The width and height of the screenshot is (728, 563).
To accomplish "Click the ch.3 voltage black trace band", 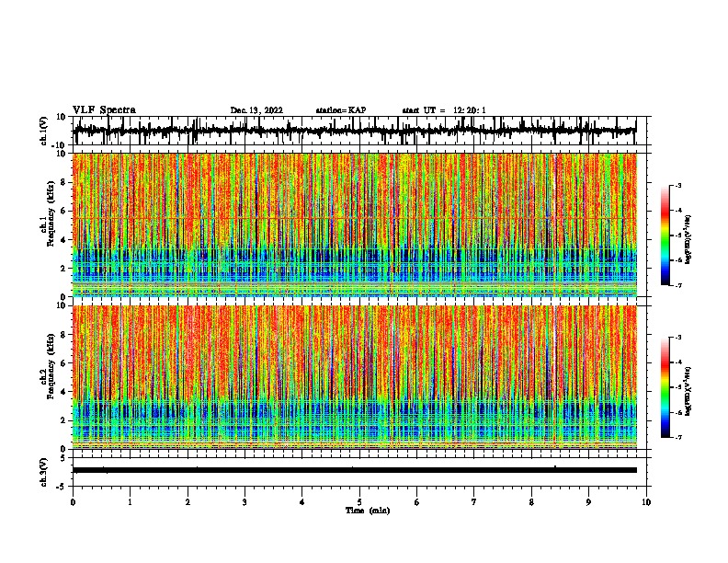I will 355,470.
